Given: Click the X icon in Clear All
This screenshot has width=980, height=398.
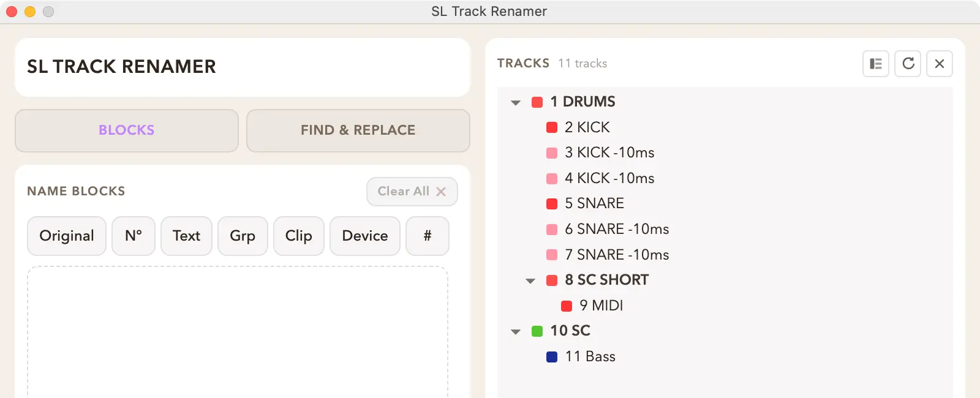Looking at the screenshot, I should (x=441, y=192).
